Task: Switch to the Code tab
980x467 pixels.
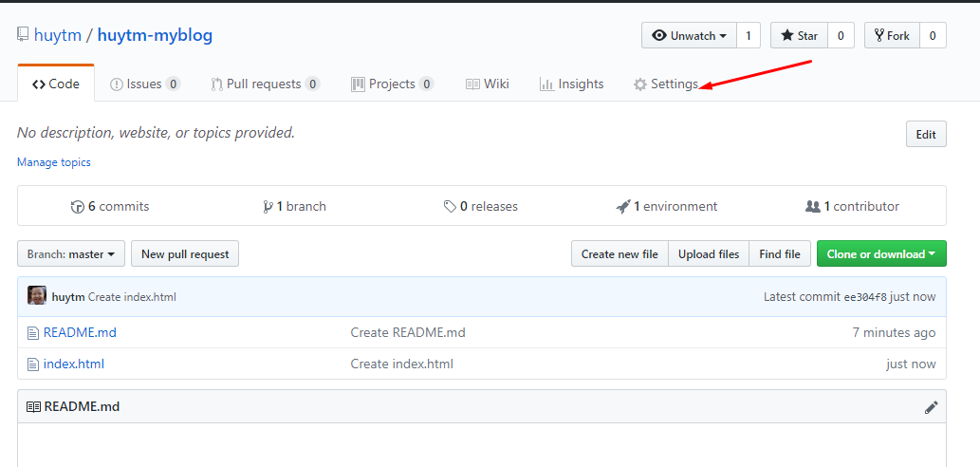Action: click(x=56, y=84)
